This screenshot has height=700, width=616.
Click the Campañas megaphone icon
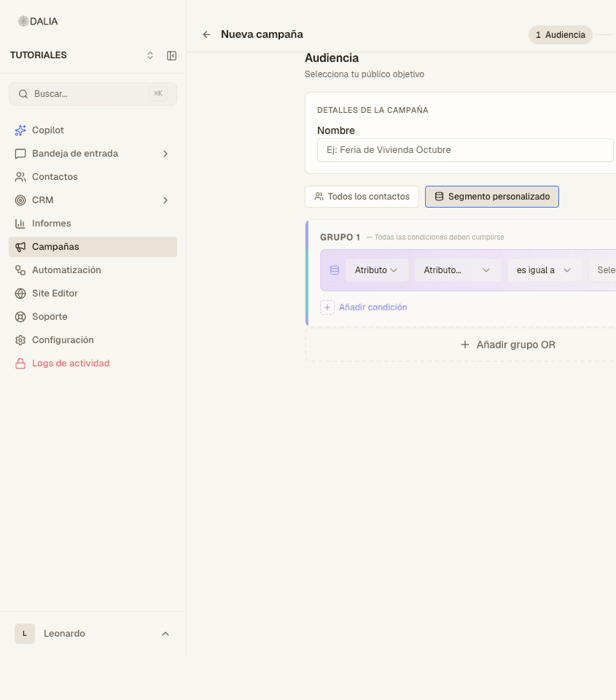(20, 247)
